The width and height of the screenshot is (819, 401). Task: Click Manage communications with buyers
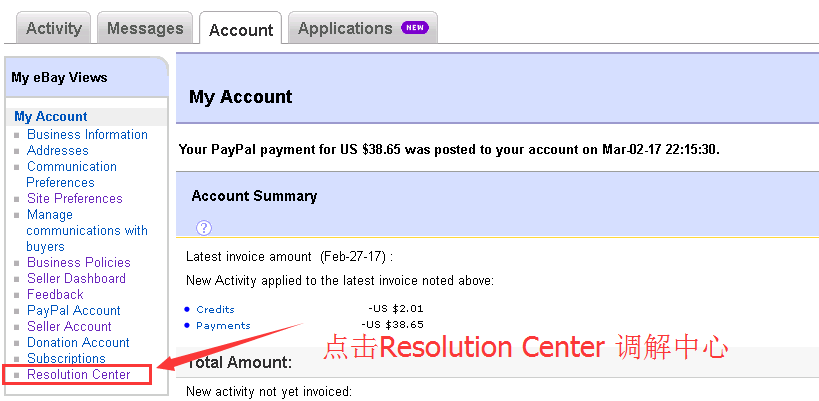pos(87,231)
